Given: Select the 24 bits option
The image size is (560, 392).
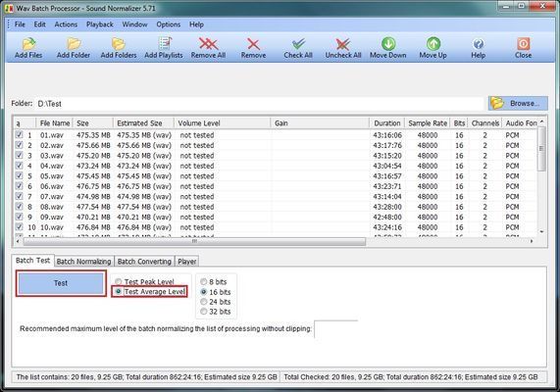Looking at the screenshot, I should tap(204, 302).
